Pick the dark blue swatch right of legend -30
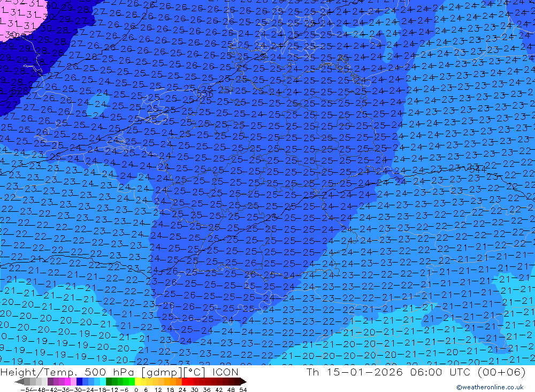Image resolution: width=535 pixels, height=392 pixels. [x=79, y=382]
